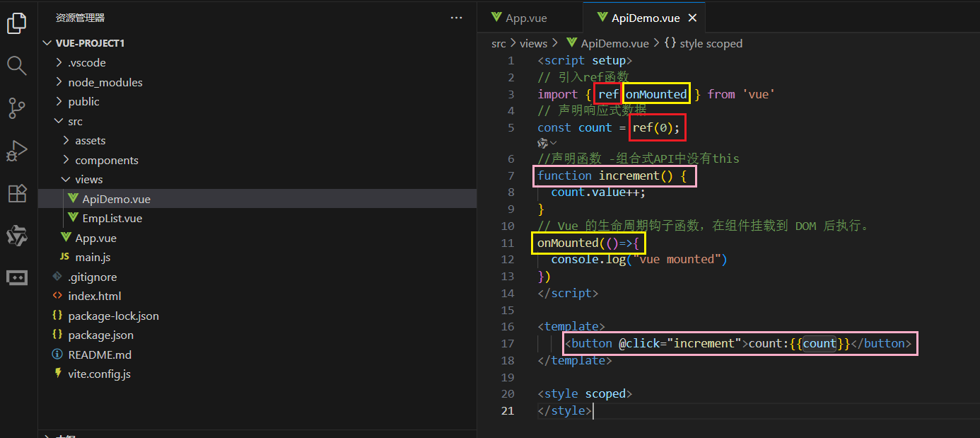Click line number 7 in the gutter
Viewport: 980px width, 438px height.
coord(511,175)
